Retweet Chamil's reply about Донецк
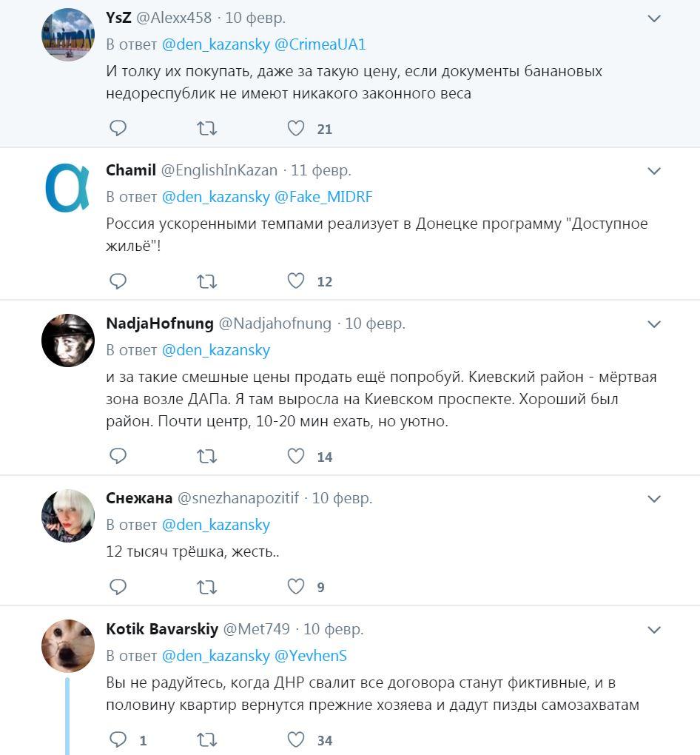The image size is (700, 755). click(x=207, y=281)
